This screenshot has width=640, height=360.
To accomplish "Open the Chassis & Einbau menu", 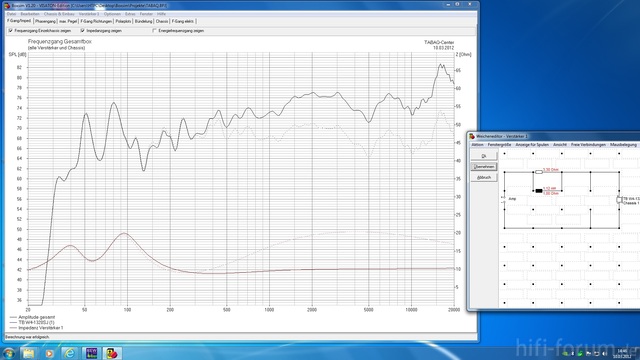I will coord(59,14).
